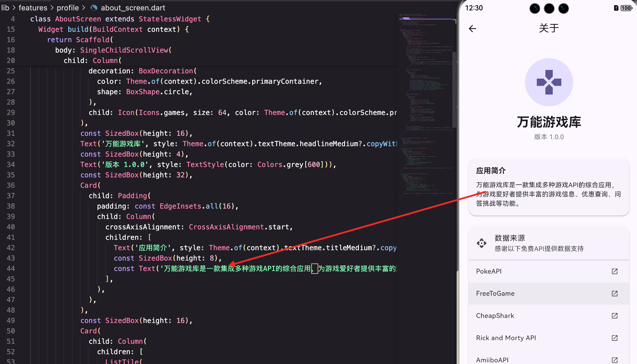This screenshot has height=364, width=637.
Task: Tap the back arrow in About screen
Action: click(472, 28)
